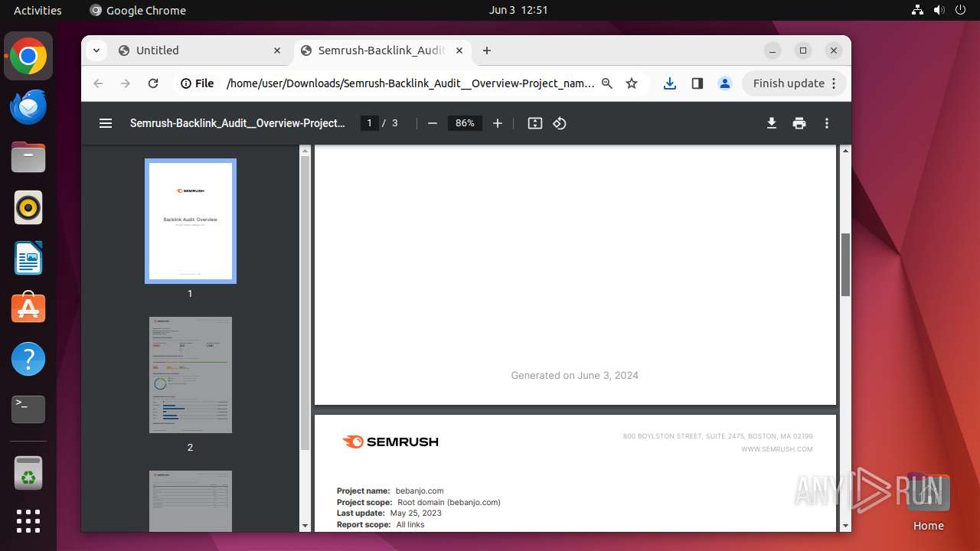
Task: Open the clock showing Jun 3 12:51
Action: tap(518, 10)
